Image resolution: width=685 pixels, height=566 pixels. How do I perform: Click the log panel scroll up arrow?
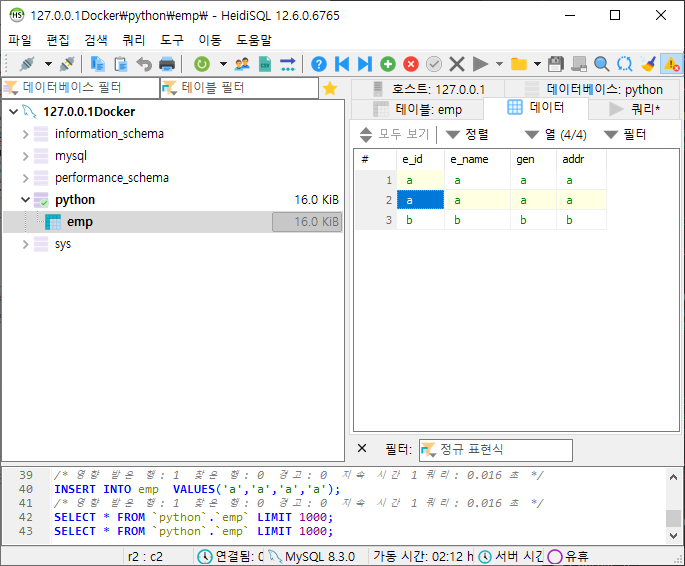click(673, 477)
